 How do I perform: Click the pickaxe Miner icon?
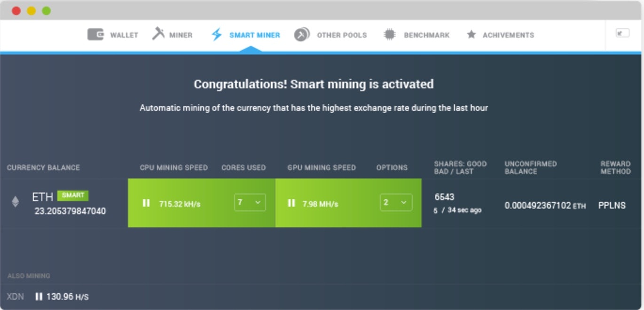[158, 34]
